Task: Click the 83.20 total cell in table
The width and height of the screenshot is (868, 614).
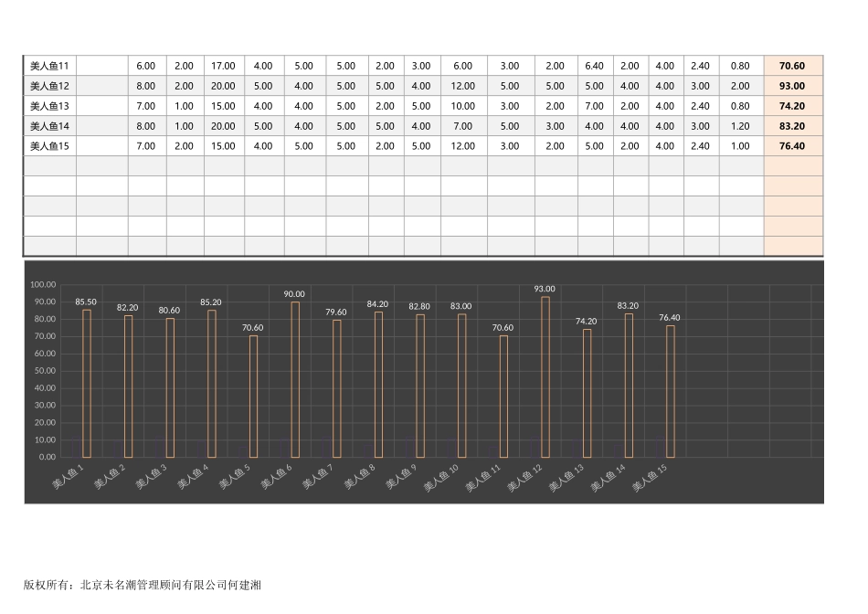Action: 792,126
